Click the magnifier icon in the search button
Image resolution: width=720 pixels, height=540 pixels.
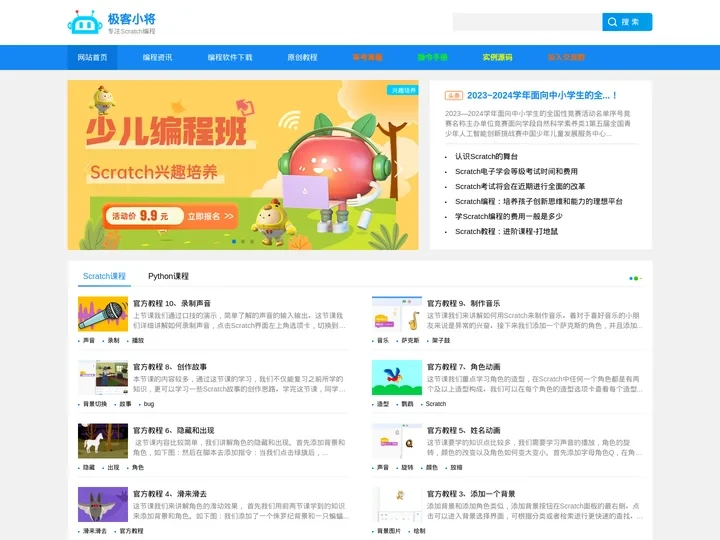[612, 22]
